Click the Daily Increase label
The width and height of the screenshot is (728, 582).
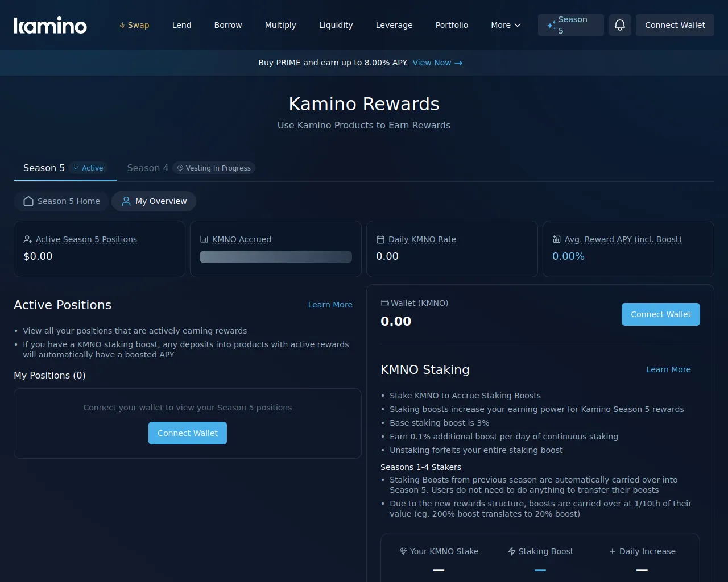(x=647, y=551)
